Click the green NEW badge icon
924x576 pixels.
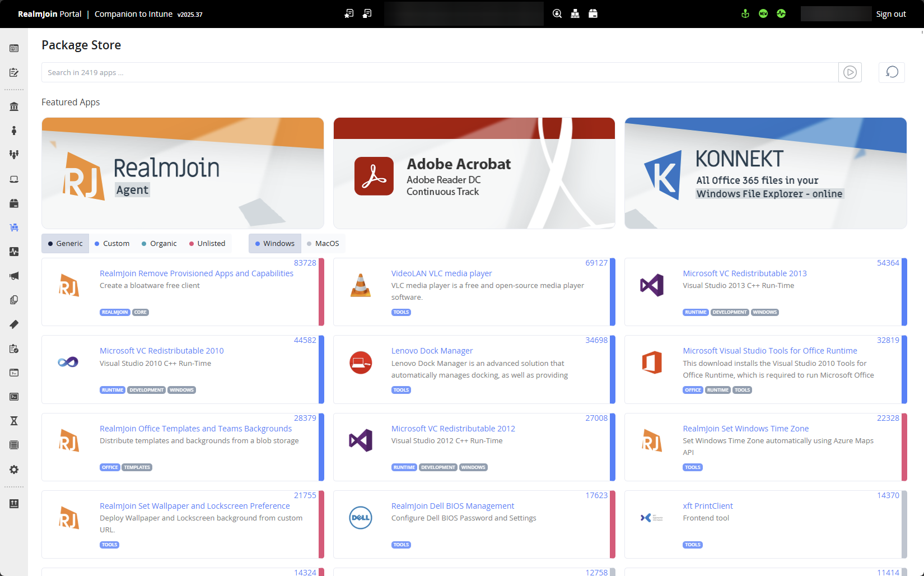pos(763,13)
